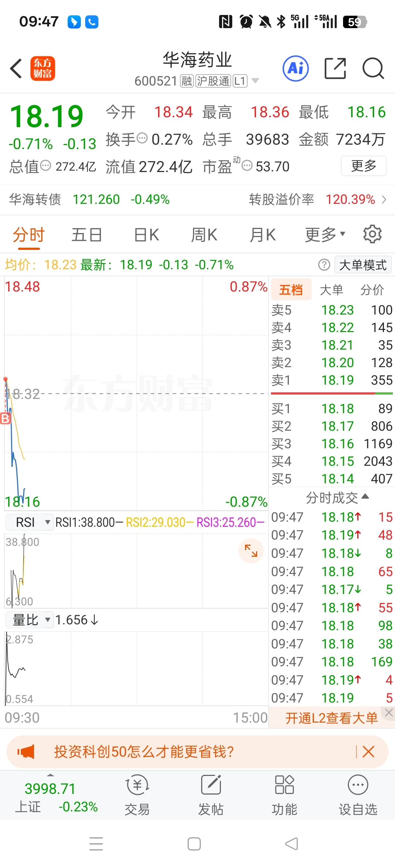Switch to 五日 tab
Screen dimensions: 395x868
point(87,235)
